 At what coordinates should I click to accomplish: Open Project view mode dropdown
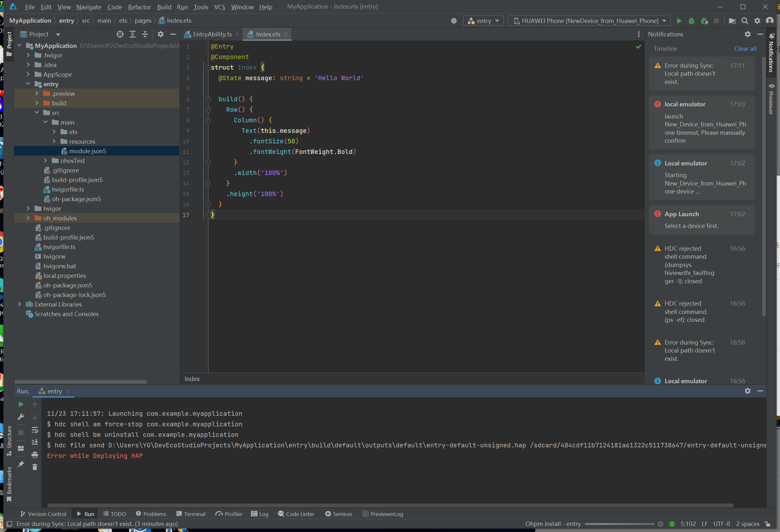coord(40,34)
